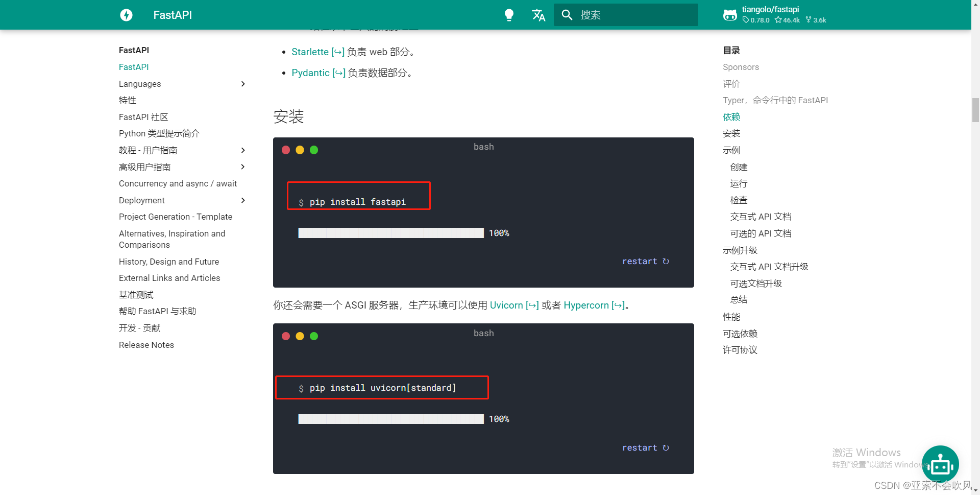Image resolution: width=980 pixels, height=495 pixels.
Task: Click green dot on second bash terminal
Action: coord(314,336)
